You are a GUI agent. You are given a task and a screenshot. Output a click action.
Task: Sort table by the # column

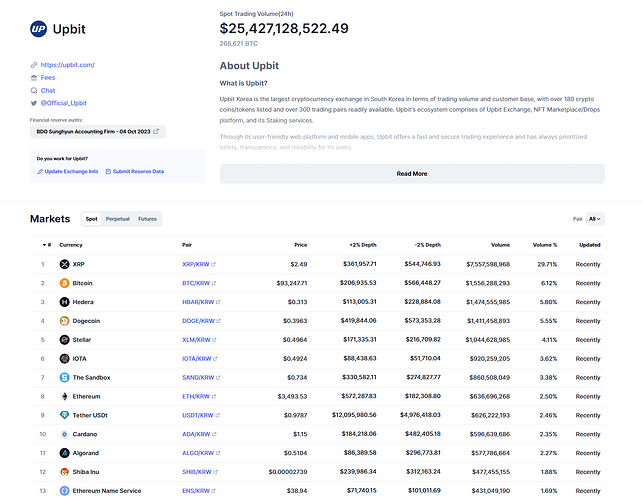click(47, 245)
